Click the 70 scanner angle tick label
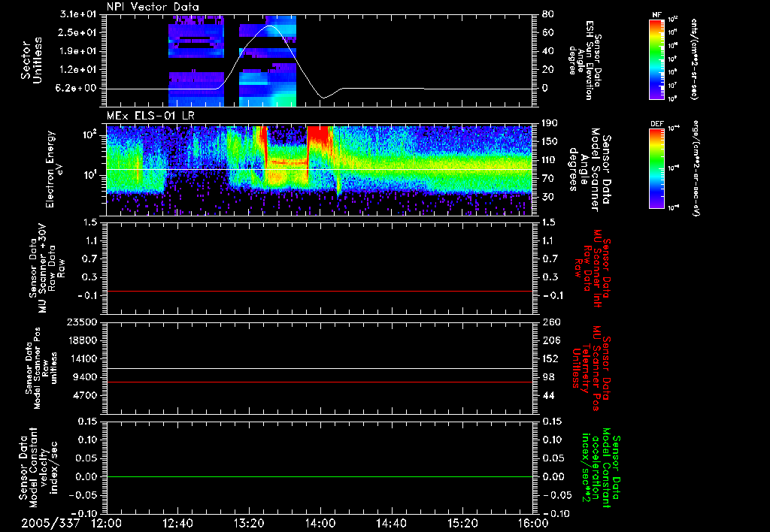 548,178
